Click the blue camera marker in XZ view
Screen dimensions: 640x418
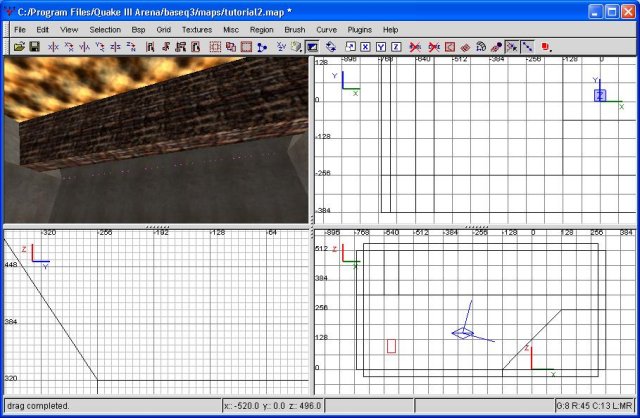point(463,333)
